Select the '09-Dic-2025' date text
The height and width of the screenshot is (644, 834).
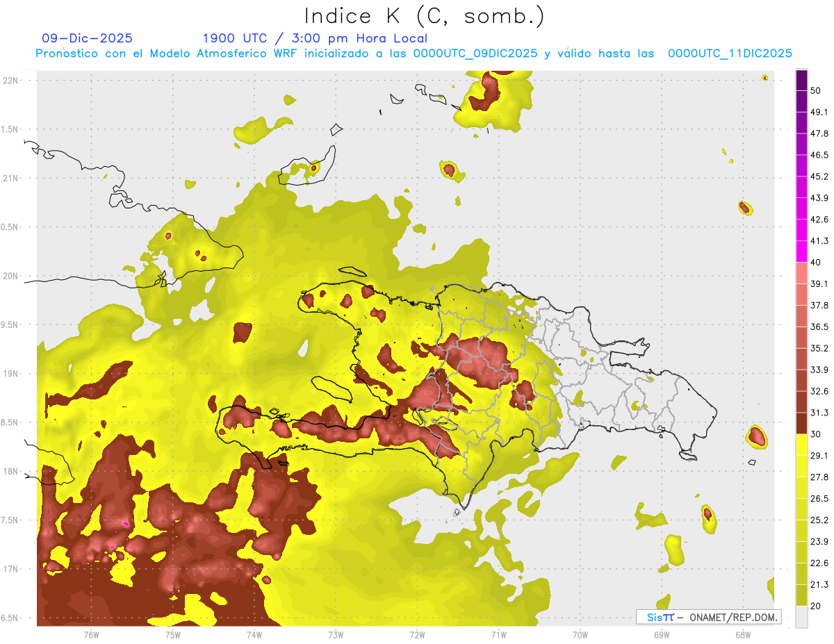click(x=87, y=38)
